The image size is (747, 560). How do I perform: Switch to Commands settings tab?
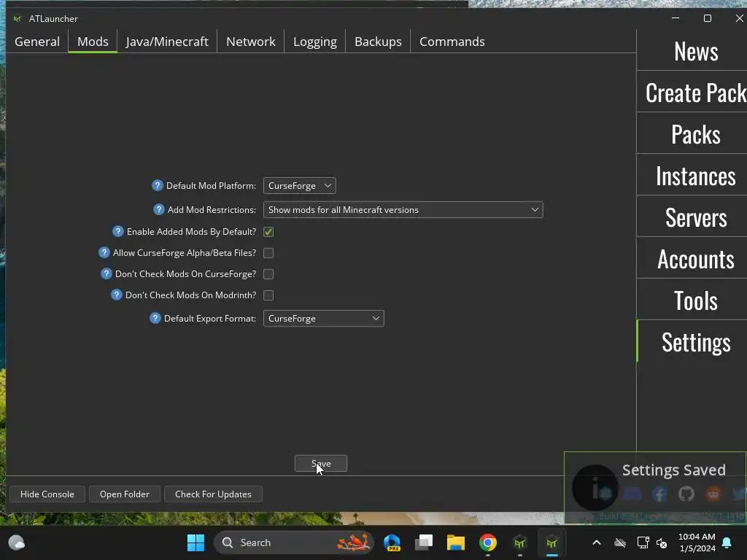[452, 42]
